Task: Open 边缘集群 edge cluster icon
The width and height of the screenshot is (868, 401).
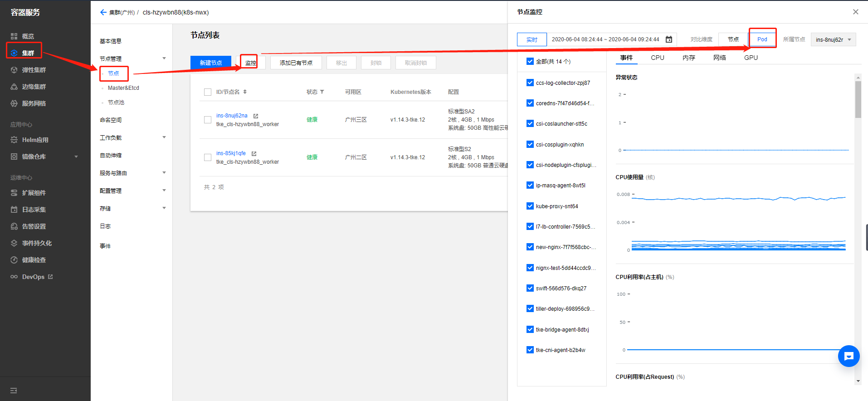Action: coord(14,87)
